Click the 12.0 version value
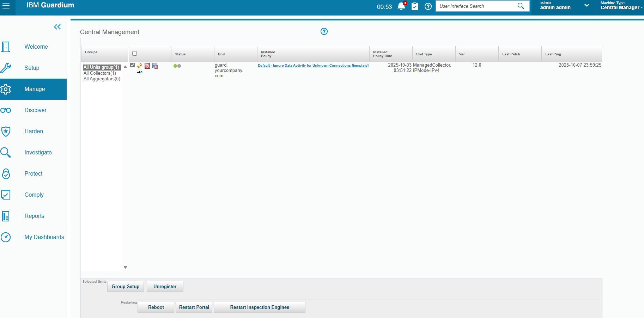The width and height of the screenshot is (644, 318). pos(477,65)
